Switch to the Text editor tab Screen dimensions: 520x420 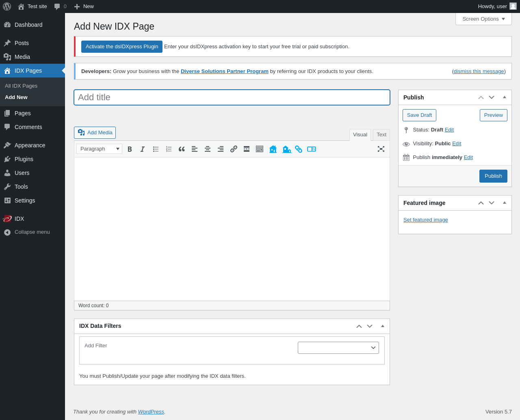click(381, 135)
